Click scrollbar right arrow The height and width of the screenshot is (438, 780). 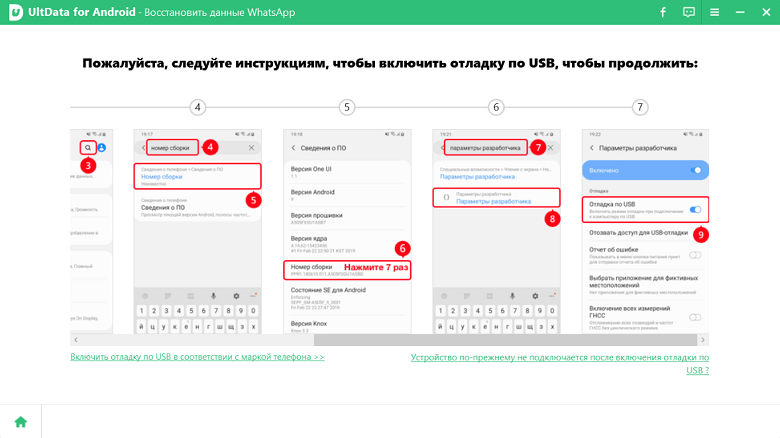coord(703,339)
